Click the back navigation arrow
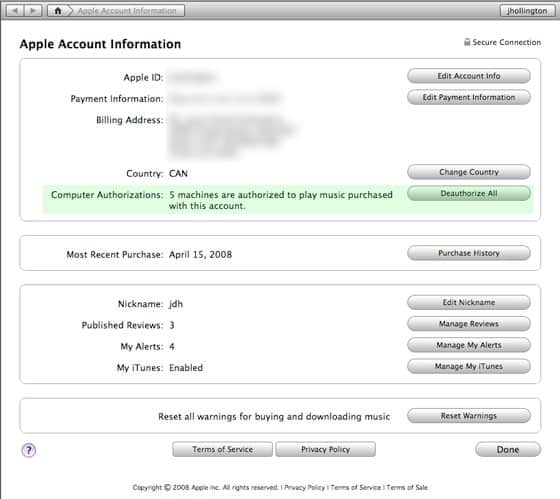 coord(15,11)
